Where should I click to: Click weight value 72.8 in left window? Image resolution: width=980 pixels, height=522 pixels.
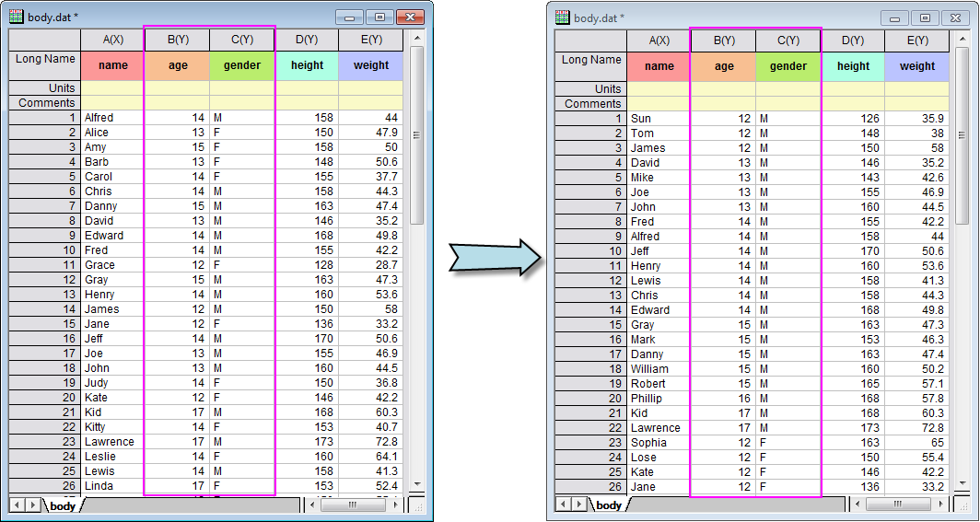coord(371,442)
